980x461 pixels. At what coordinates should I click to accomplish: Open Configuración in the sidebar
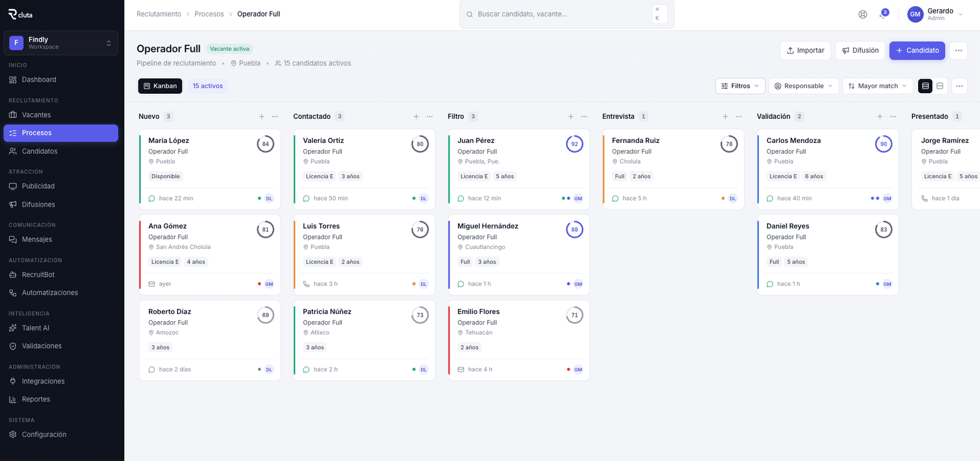click(x=61, y=435)
